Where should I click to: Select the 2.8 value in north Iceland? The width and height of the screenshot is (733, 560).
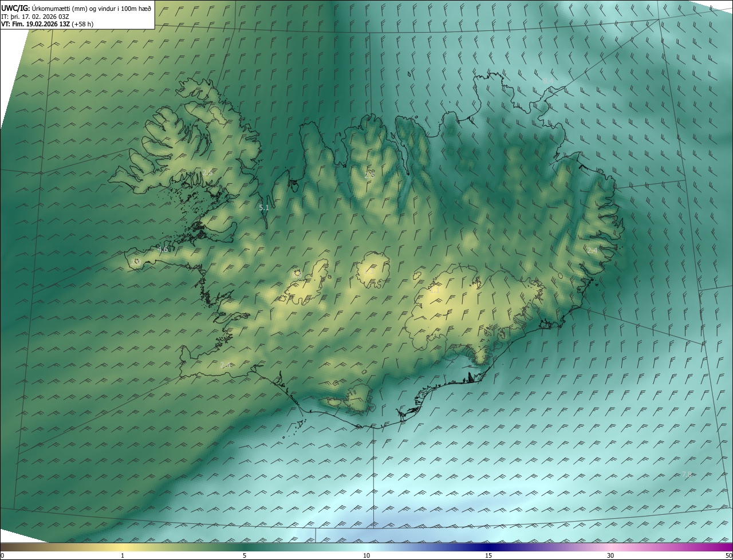click(369, 175)
